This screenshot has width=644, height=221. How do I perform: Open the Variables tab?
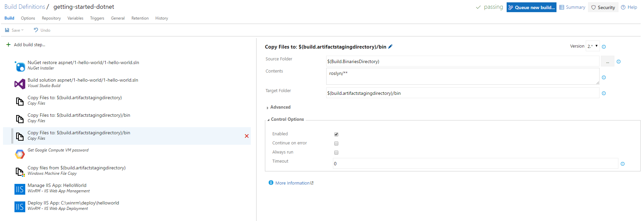(x=75, y=18)
